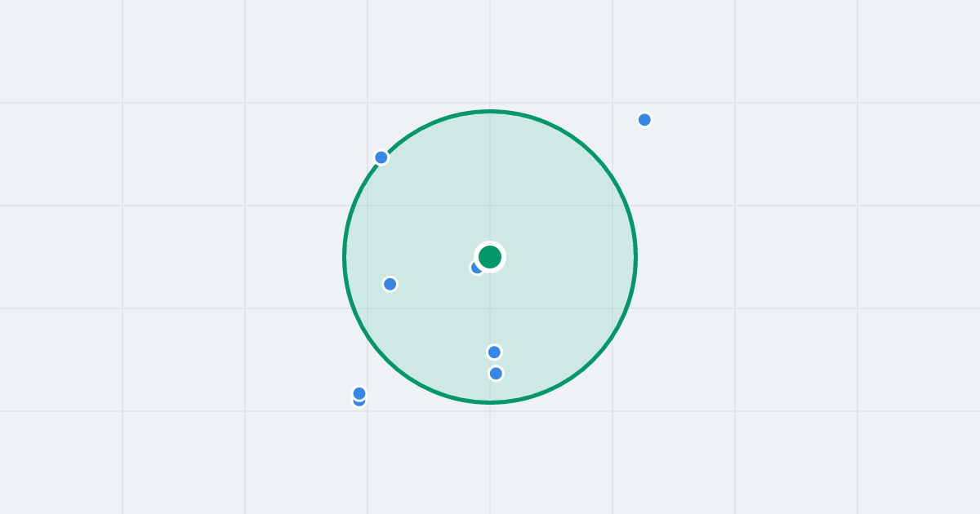Screen dimensions: 980x514
Task: Click the upper of two blue dots near the circle's bottom
Action: pyautogui.click(x=494, y=352)
